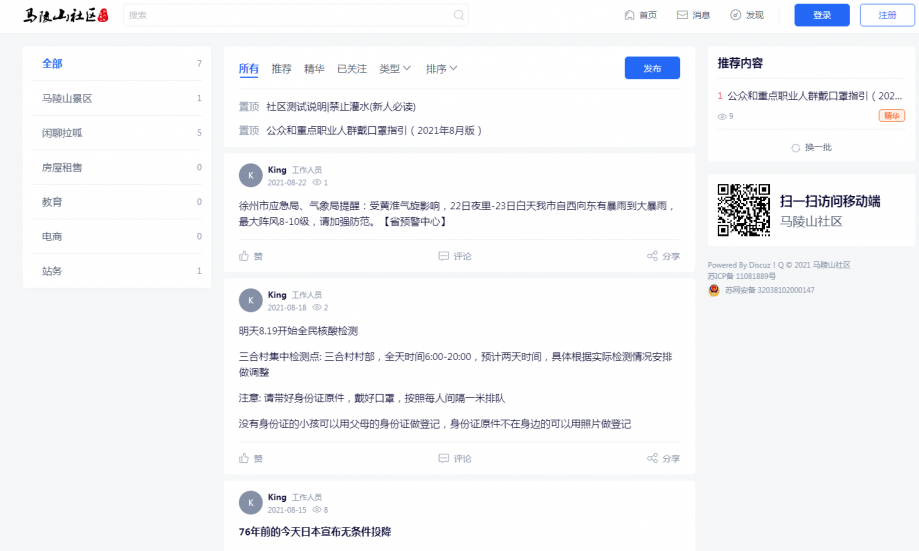919x551 pixels.
Task: Click the search magnifier icon
Action: 458,15
